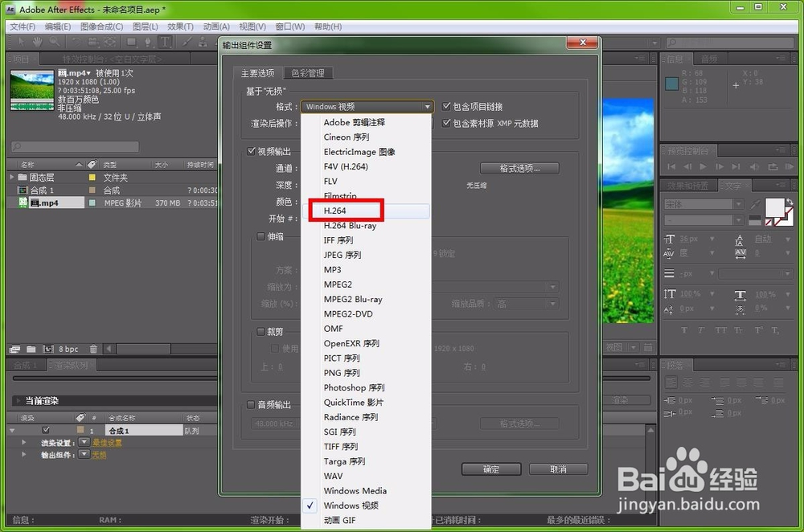Screen dimensions: 804x532
Task: Toggle render checkbox for 合成1 queue item
Action: pyautogui.click(x=46, y=430)
